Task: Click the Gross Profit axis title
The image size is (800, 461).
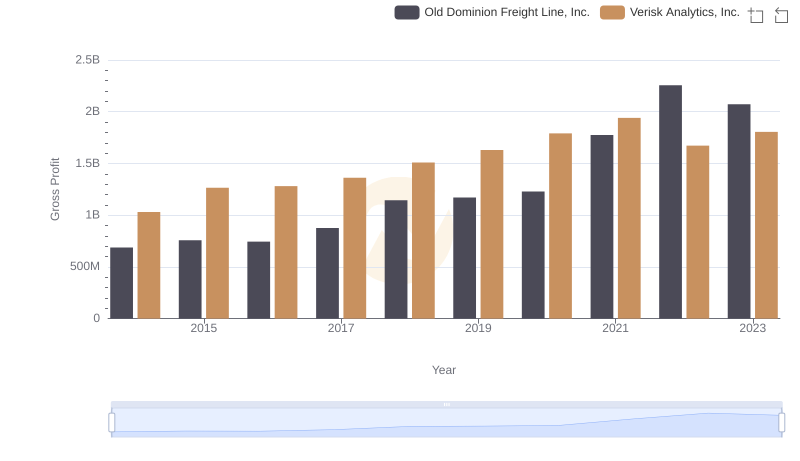Action: tap(55, 189)
